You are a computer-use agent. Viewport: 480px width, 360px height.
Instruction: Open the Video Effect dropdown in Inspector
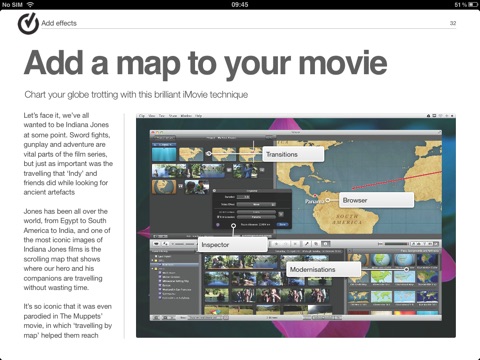click(x=256, y=204)
